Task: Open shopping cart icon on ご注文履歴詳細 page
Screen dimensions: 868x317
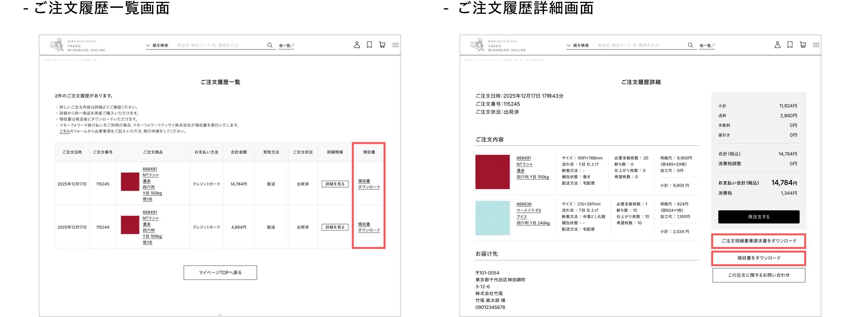Action: 803,45
